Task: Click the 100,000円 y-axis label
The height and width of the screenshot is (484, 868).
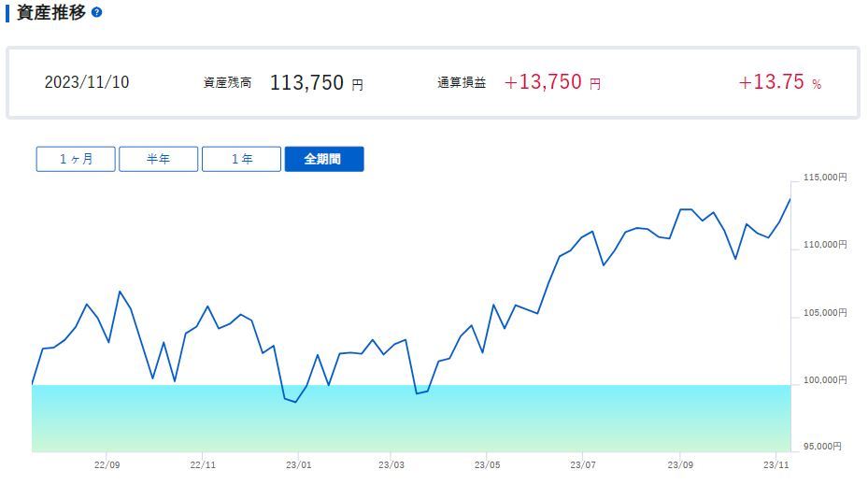Action: pyautogui.click(x=824, y=380)
